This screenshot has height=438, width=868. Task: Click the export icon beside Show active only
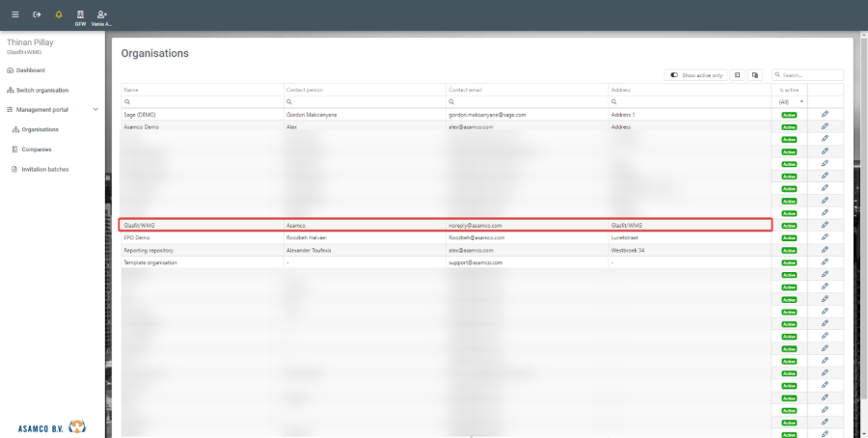[737, 74]
